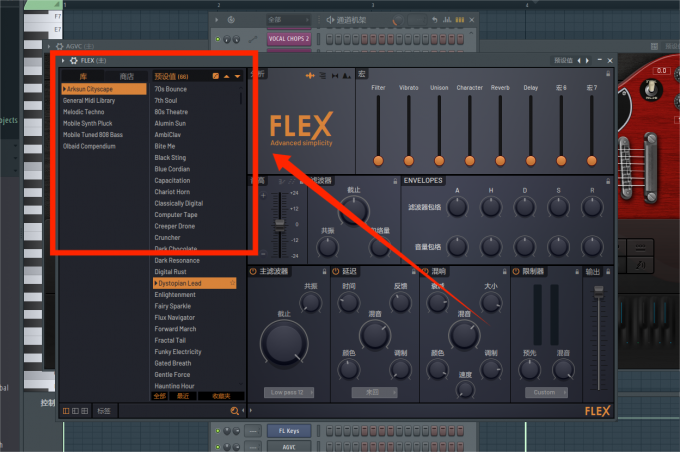Click the large 截止 cutoff knob in 主滤波器
Viewport: 680px width, 452px height.
284,343
